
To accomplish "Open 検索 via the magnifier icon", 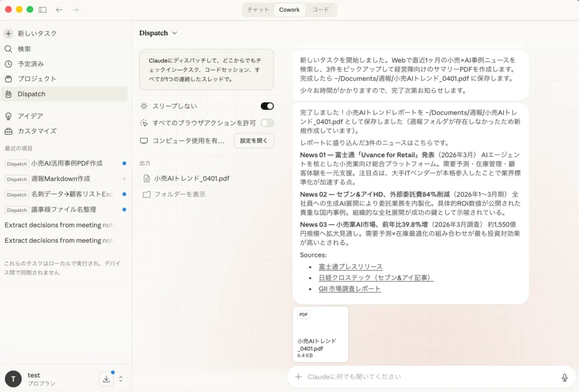I will 7,49.
